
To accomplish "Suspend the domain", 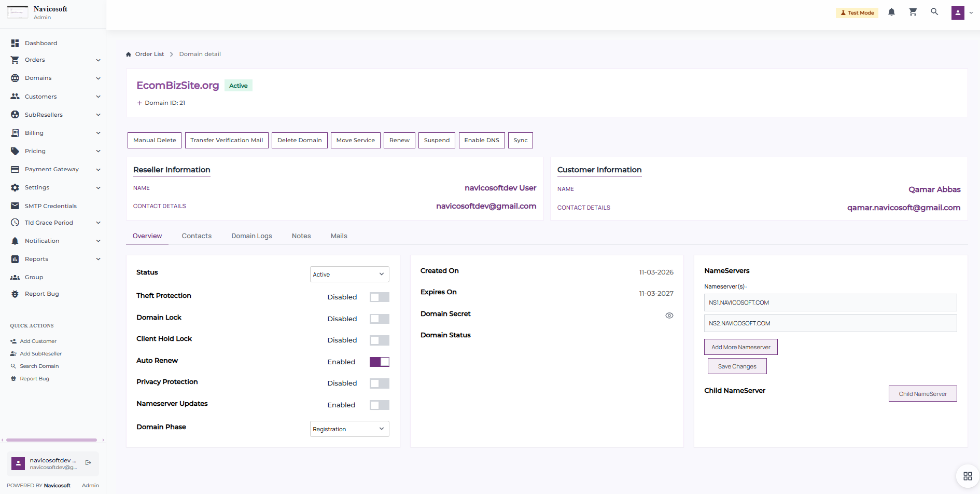I will click(437, 140).
